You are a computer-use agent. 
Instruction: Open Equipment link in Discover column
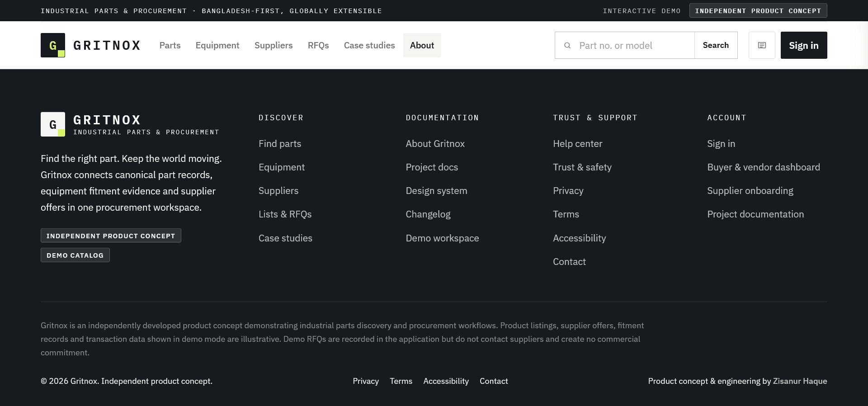(282, 167)
